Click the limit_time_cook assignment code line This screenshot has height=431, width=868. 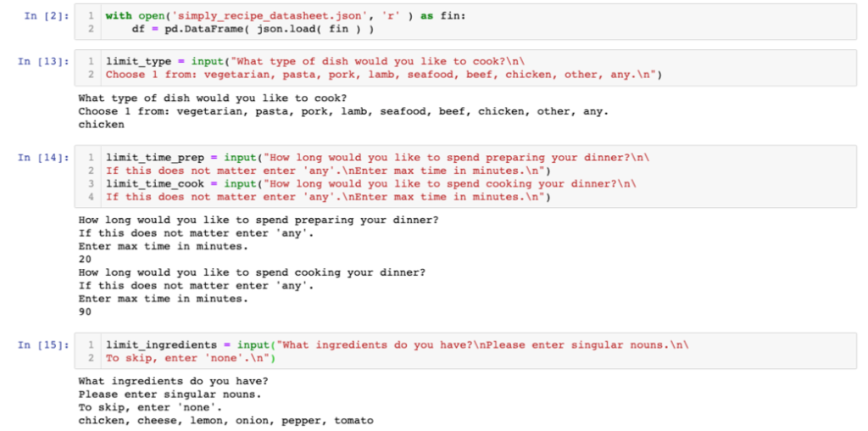pyautogui.click(x=374, y=184)
